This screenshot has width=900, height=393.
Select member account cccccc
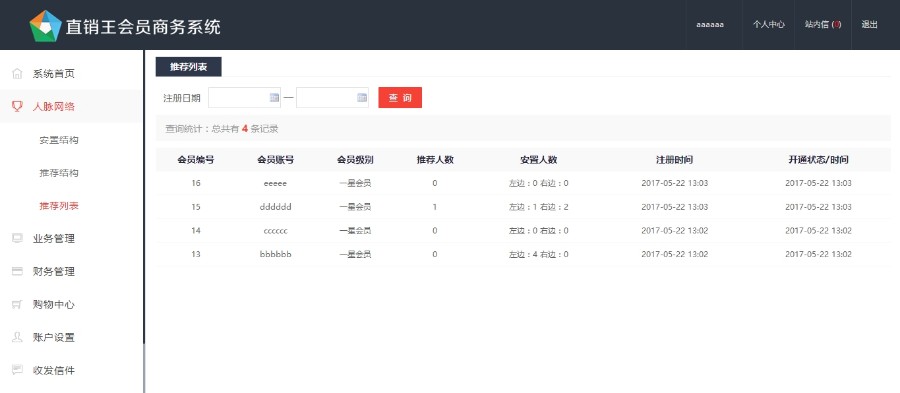[x=276, y=231]
